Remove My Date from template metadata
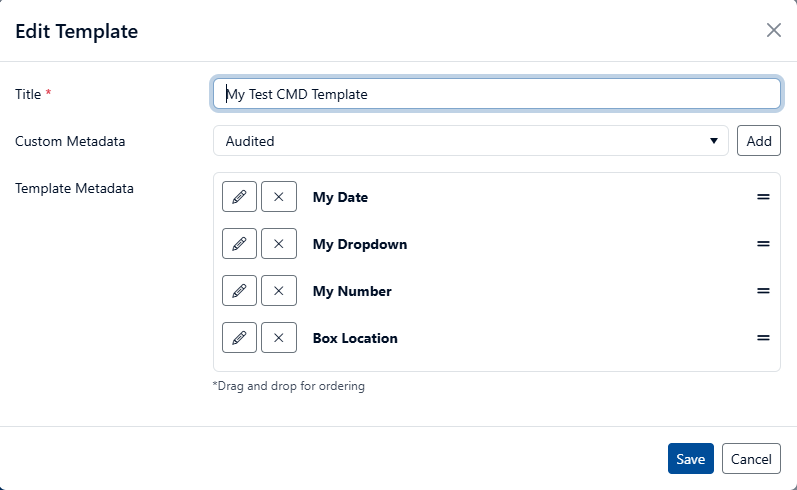797x490 pixels. pyautogui.click(x=279, y=197)
